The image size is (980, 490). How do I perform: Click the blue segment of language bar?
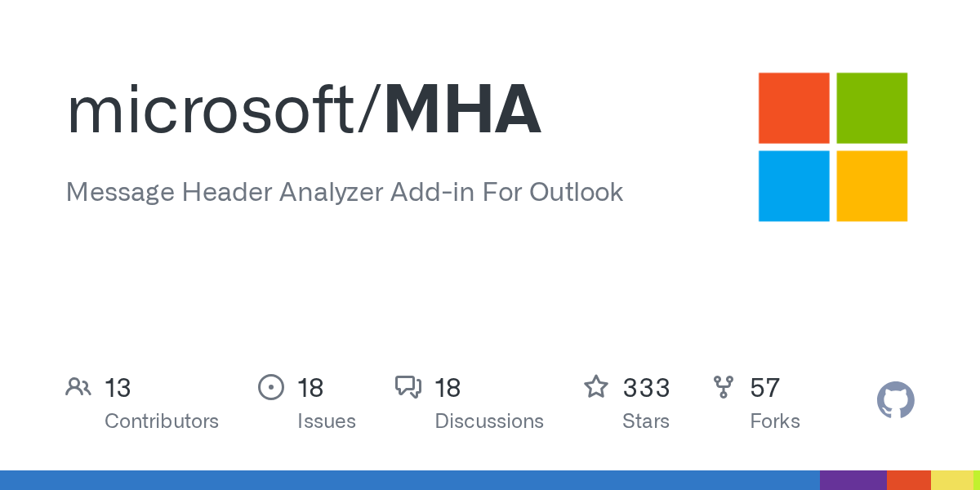click(x=408, y=480)
